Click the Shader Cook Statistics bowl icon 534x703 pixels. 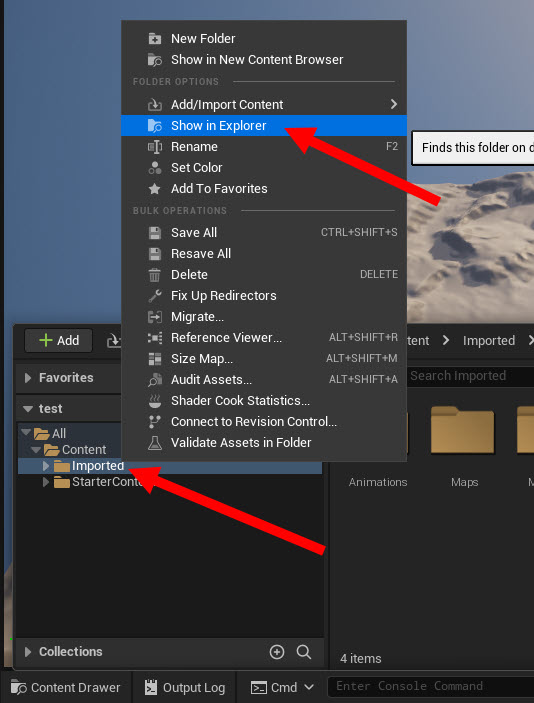(155, 401)
